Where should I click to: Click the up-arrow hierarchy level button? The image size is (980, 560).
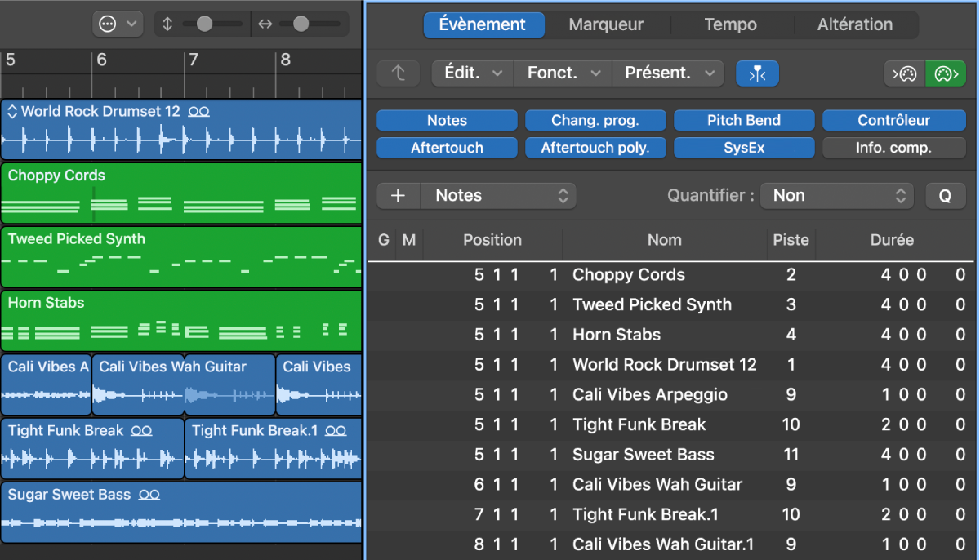[398, 73]
